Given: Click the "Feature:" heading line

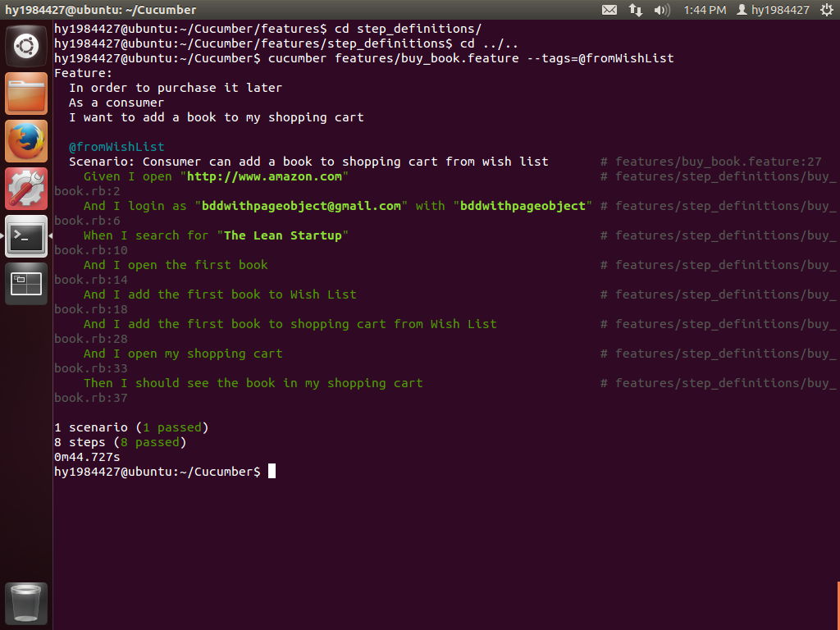Looking at the screenshot, I should coord(83,73).
